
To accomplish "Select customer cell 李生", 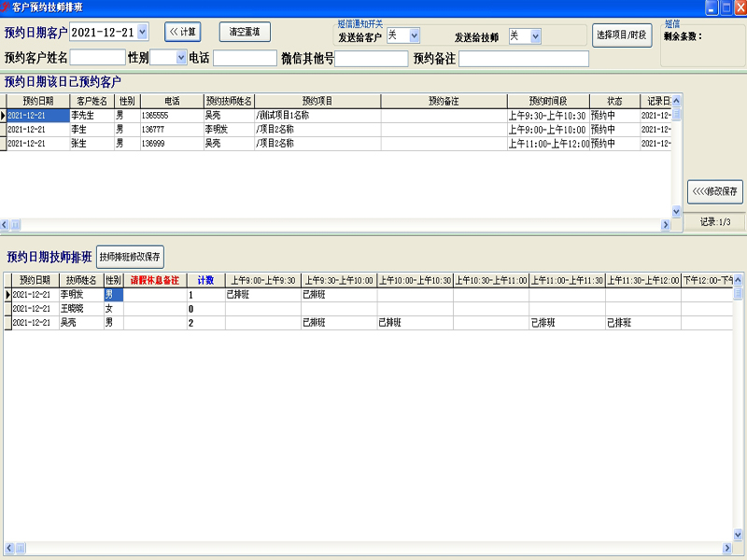I will (92, 130).
